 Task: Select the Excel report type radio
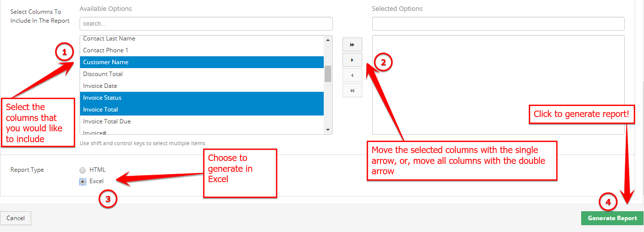pyautogui.click(x=83, y=181)
